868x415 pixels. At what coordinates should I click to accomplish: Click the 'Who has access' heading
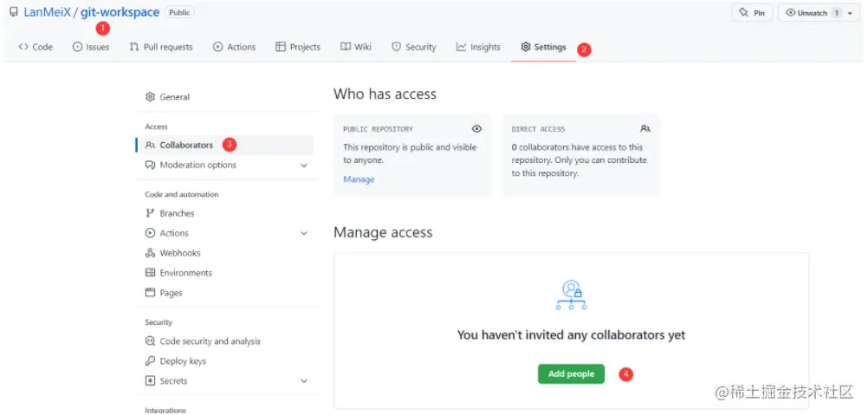coord(385,94)
